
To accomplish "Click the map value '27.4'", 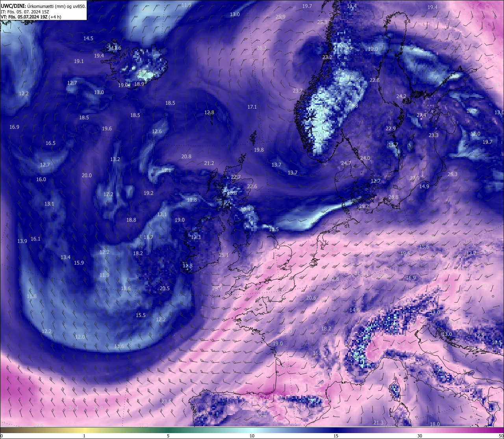I will click(421, 115).
